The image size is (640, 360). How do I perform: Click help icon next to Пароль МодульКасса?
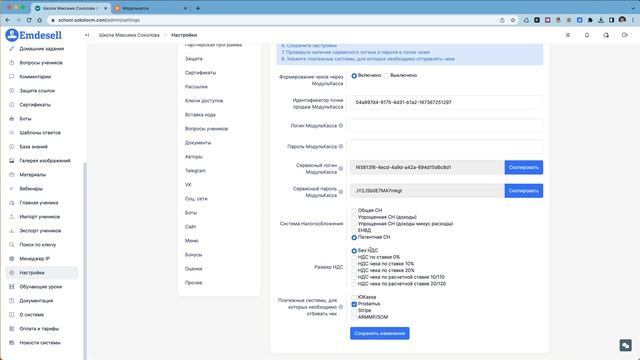[341, 146]
